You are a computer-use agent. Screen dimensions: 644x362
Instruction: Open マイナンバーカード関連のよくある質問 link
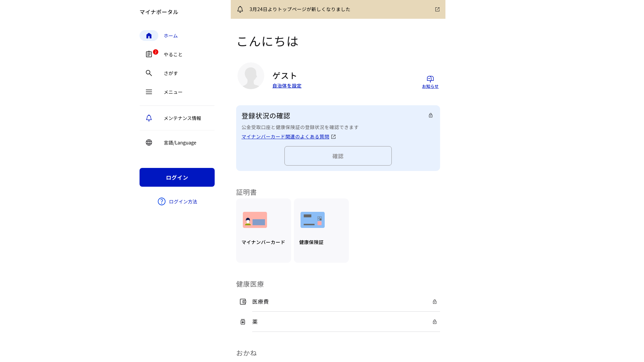tap(285, 137)
